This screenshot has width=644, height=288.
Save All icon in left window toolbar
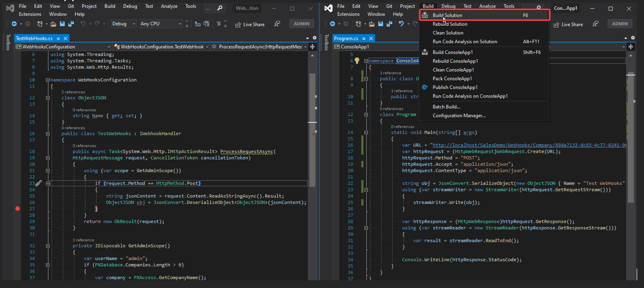coord(71,24)
